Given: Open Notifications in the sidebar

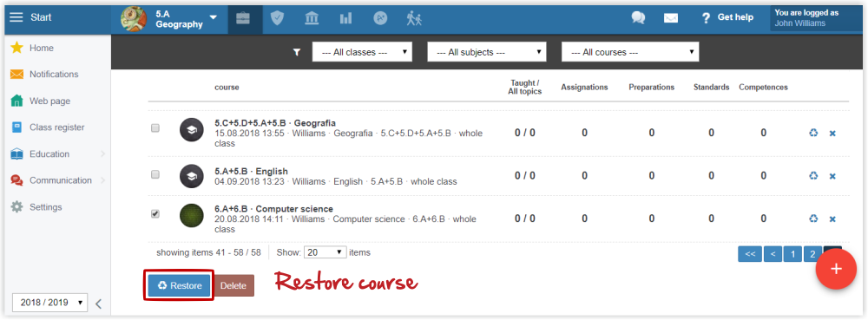Looking at the screenshot, I should [54, 74].
